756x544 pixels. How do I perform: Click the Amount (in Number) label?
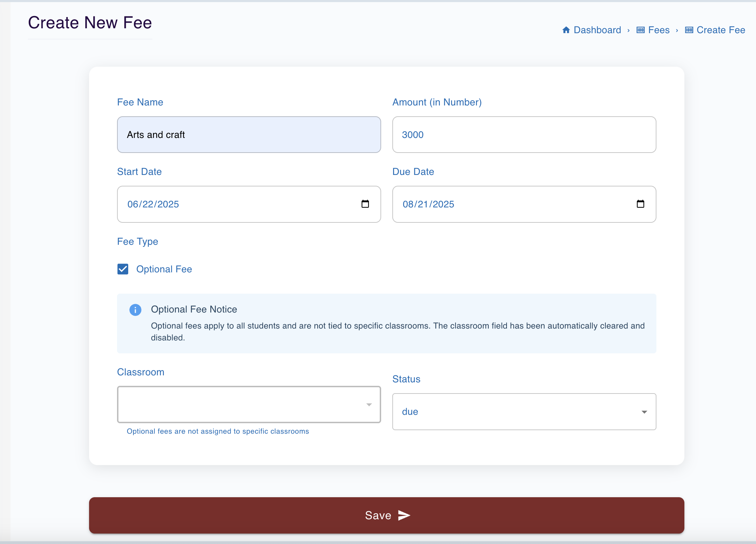coord(437,102)
